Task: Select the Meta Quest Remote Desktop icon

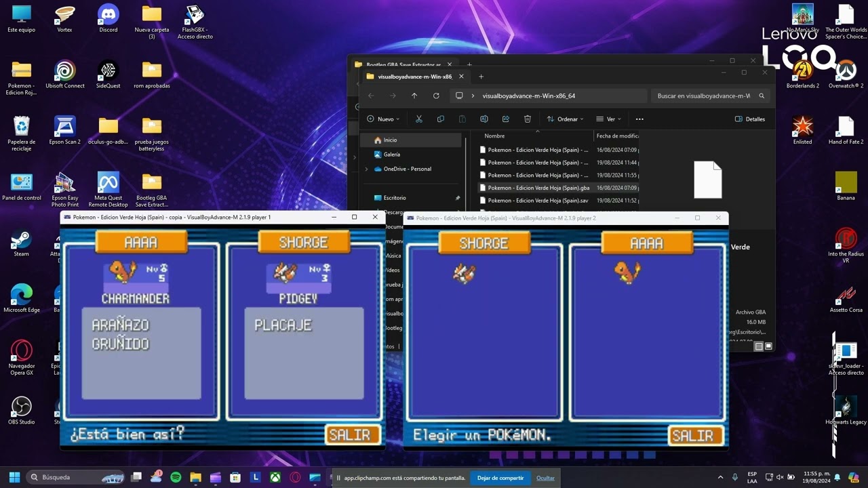Action: (108, 189)
